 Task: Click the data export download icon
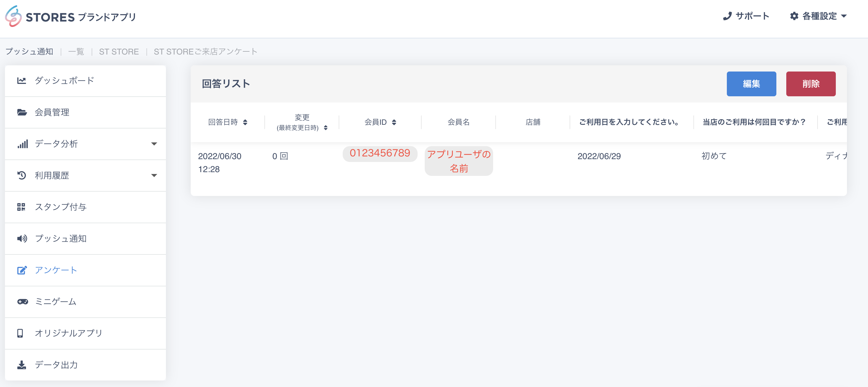22,365
